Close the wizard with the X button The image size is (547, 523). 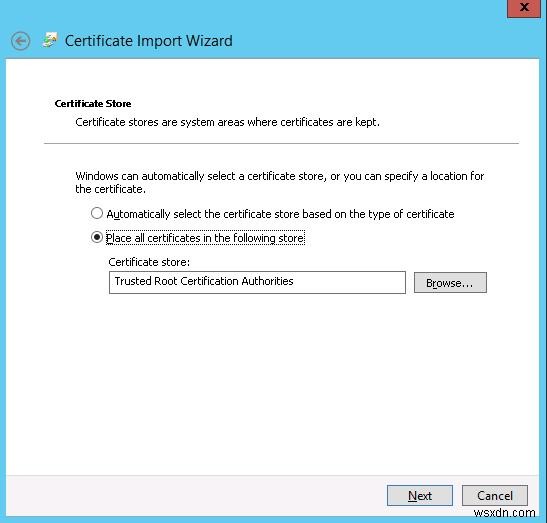(x=524, y=8)
